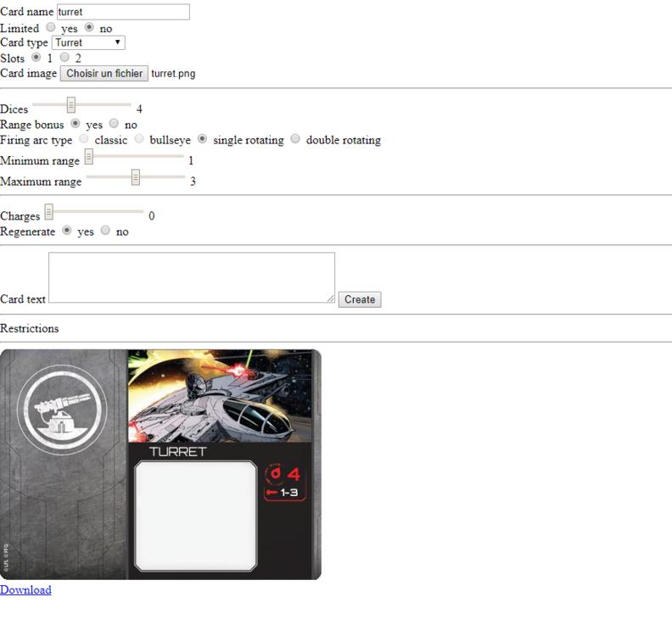Click the Download link
This screenshot has height=636, width=672.
(25, 589)
